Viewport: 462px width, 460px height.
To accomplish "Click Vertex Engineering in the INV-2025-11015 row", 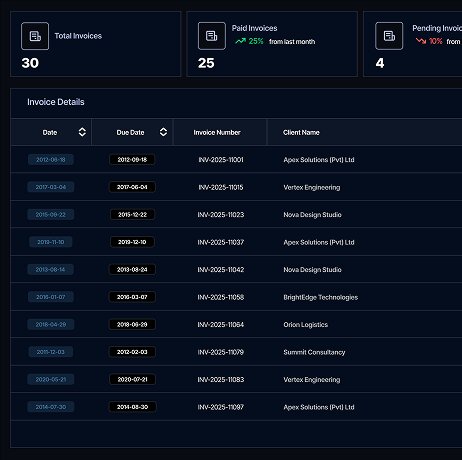I will (x=312, y=187).
